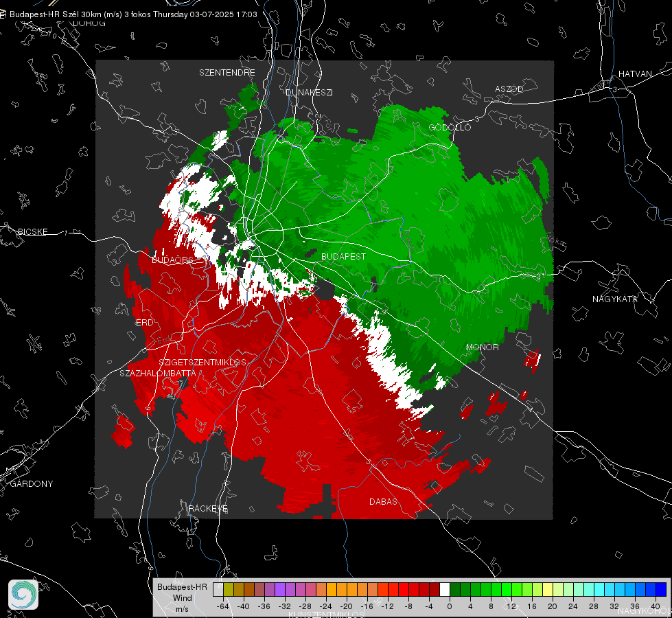Click the MONOR city label
672x618 pixels.
coord(482,347)
